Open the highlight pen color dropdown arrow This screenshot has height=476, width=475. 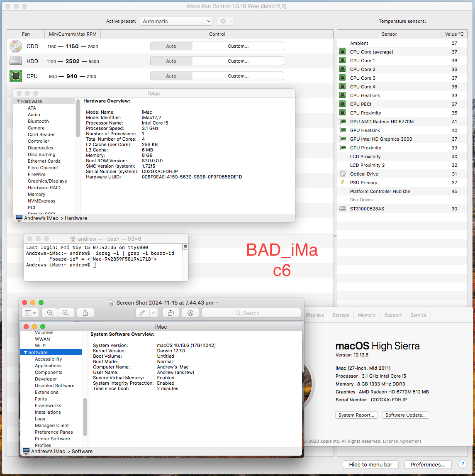(x=153, y=313)
